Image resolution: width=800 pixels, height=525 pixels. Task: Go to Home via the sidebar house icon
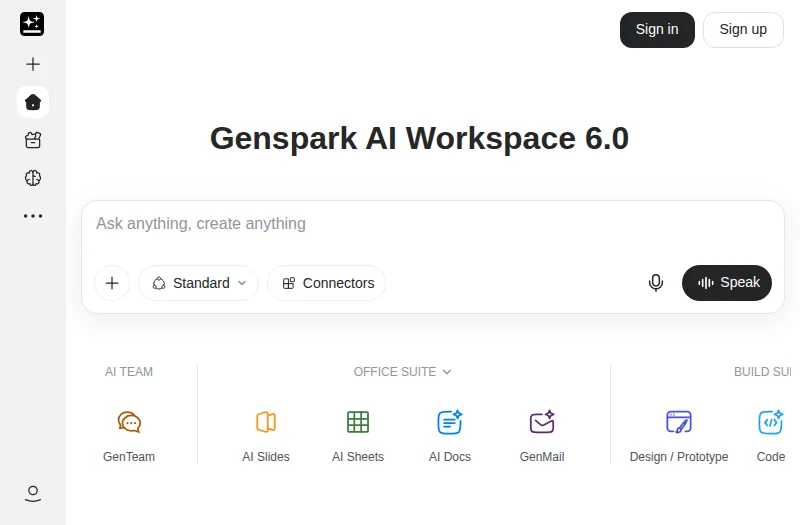click(33, 102)
